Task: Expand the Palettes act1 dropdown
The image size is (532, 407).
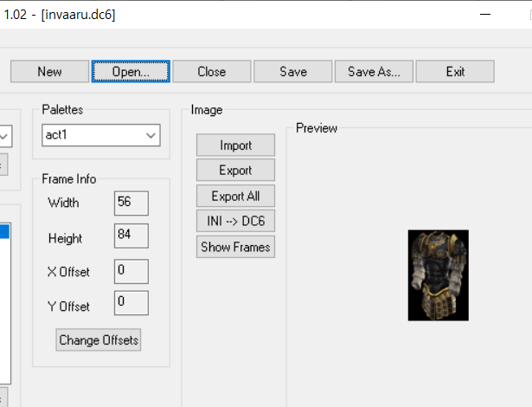Action: [x=101, y=135]
